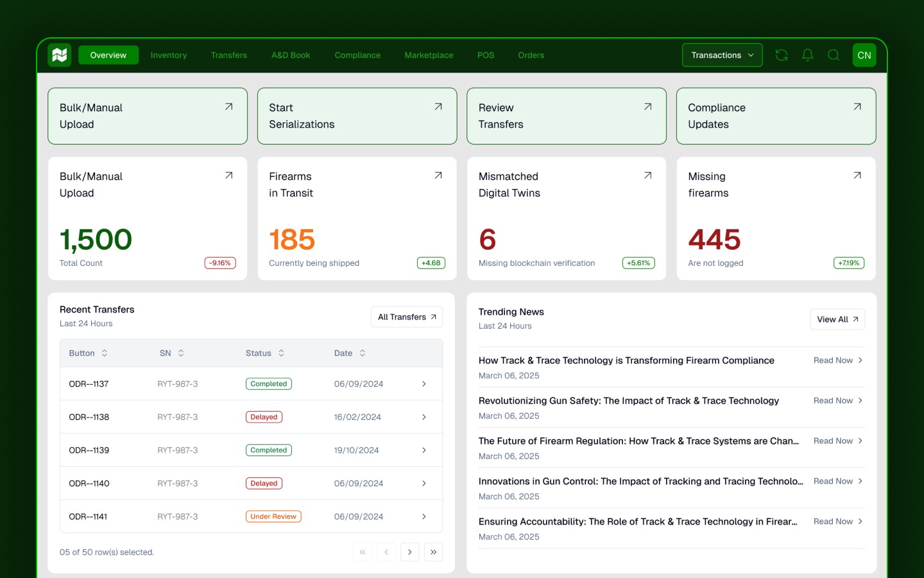Switch to the Inventory tab
Screen dimensions: 924x578
169,55
